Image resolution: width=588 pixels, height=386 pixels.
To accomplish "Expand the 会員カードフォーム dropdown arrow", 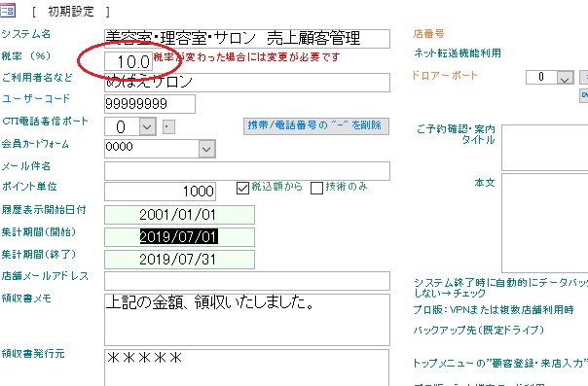I will pos(207,149).
